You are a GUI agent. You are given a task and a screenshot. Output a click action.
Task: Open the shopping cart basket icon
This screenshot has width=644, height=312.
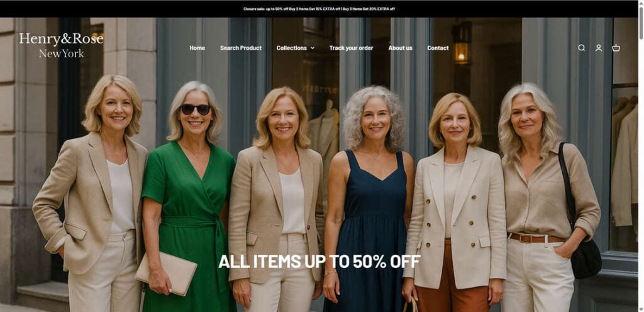616,48
